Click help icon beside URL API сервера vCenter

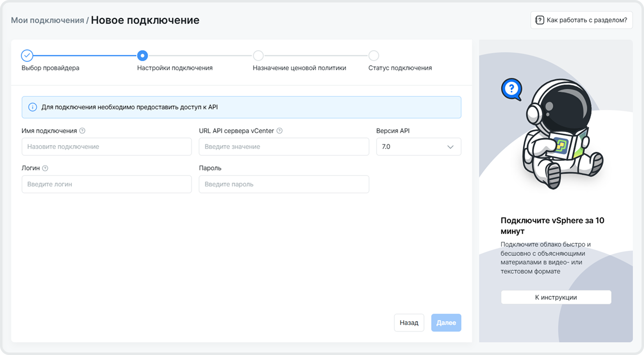(x=280, y=131)
